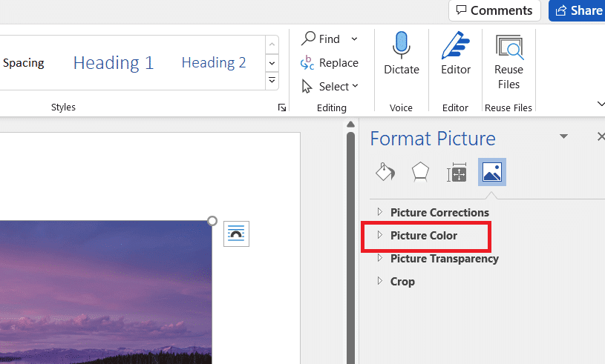The height and width of the screenshot is (364, 605).
Task: Apply the Heading 2 style
Action: click(214, 63)
